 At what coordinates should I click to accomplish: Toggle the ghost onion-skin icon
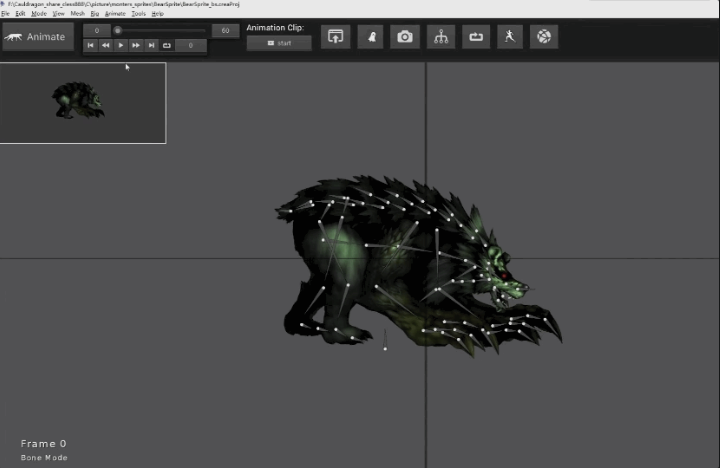click(371, 36)
